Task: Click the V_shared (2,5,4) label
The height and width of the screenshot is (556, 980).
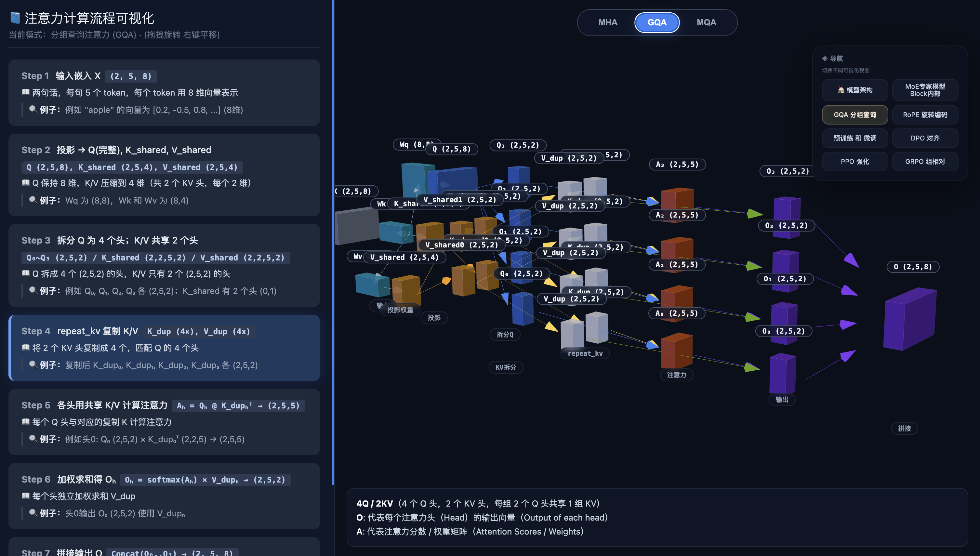Action: (404, 257)
